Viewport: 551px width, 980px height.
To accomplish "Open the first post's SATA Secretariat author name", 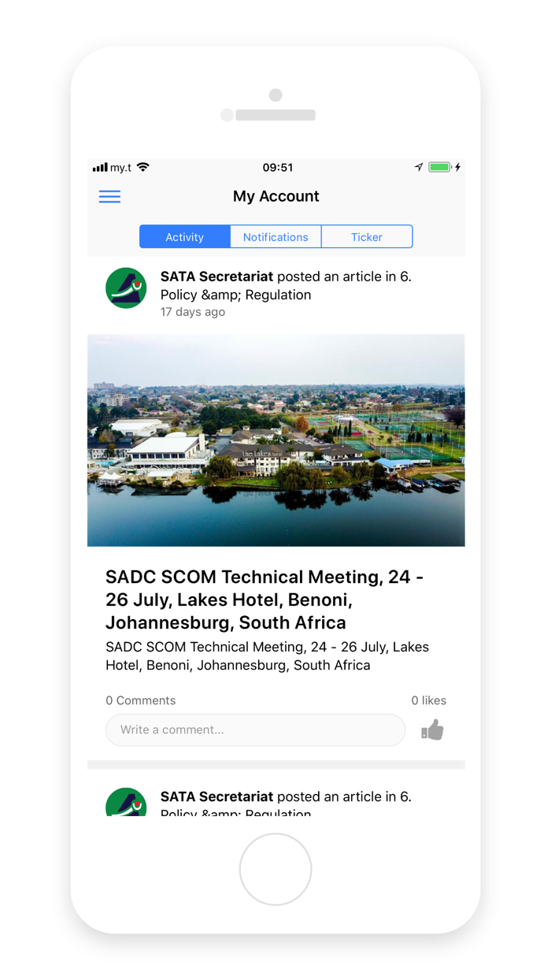I will pos(216,277).
